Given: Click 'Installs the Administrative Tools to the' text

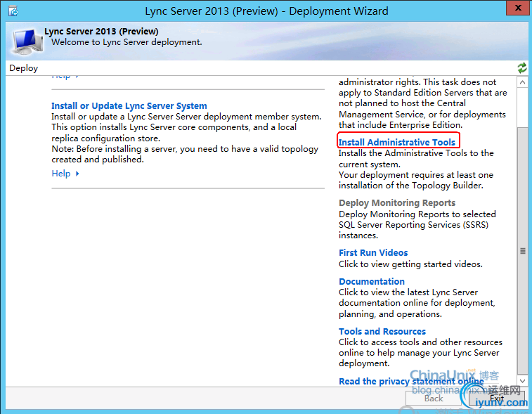Looking at the screenshot, I should (x=416, y=153).
